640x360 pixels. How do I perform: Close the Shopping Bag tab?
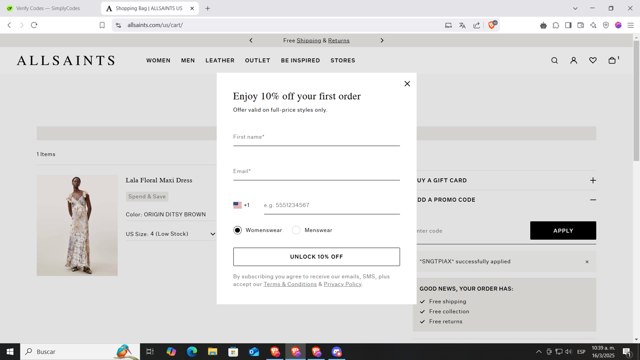192,8
